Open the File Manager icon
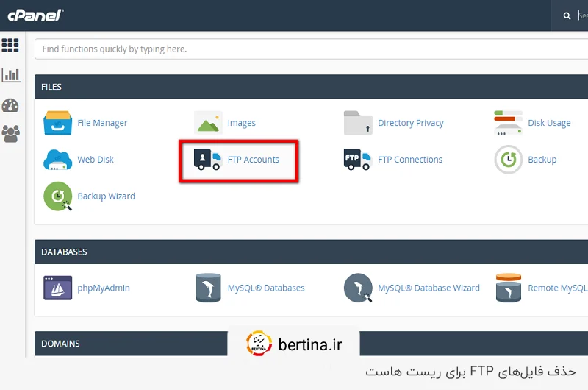This screenshot has height=390, width=588. tap(58, 123)
